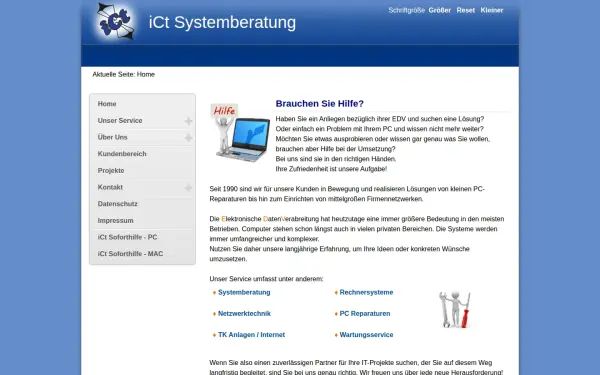Expand the Kontakt submenu plus icon
The width and height of the screenshot is (600, 375).
[x=188, y=188]
